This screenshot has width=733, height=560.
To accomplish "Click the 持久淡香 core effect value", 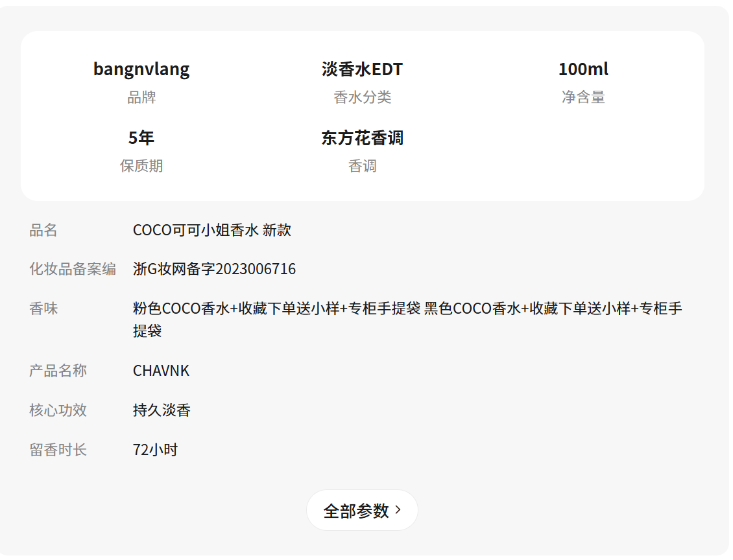I will [x=162, y=410].
